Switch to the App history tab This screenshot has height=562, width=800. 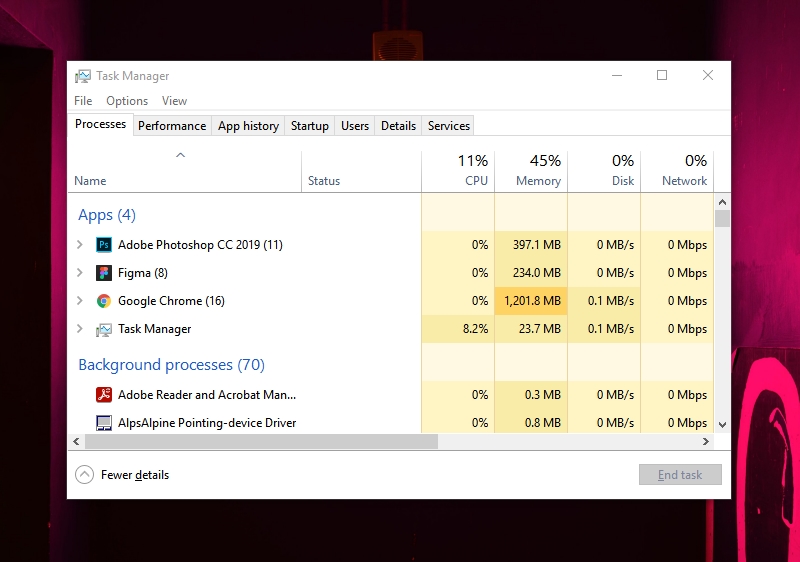tap(248, 126)
